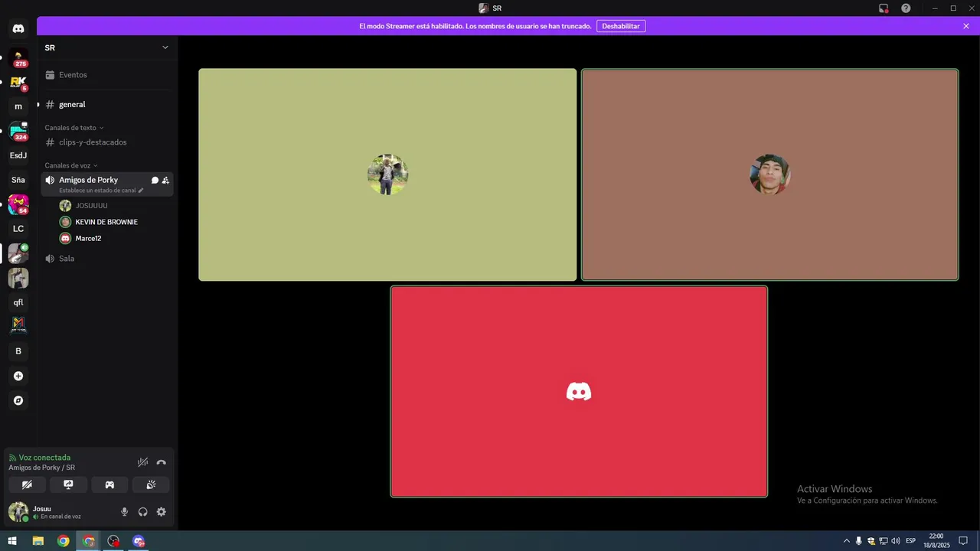Show hidden system tray icons

[x=846, y=541]
